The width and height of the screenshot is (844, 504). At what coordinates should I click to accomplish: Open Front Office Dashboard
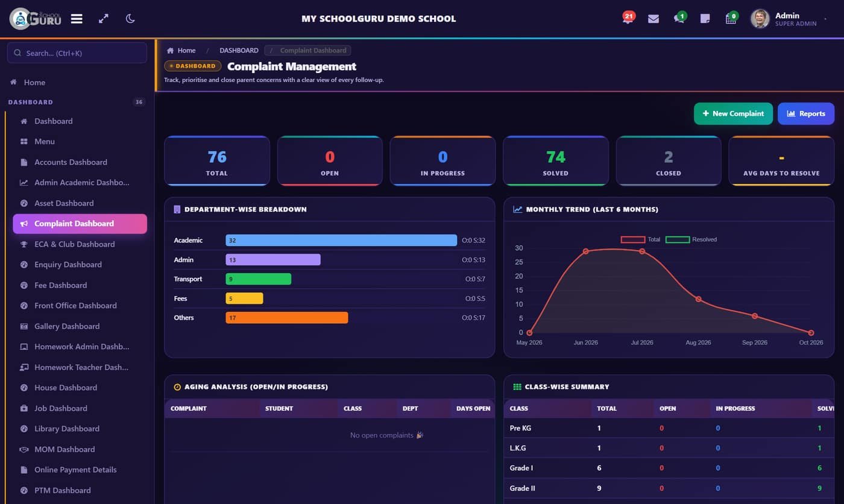pos(80,306)
